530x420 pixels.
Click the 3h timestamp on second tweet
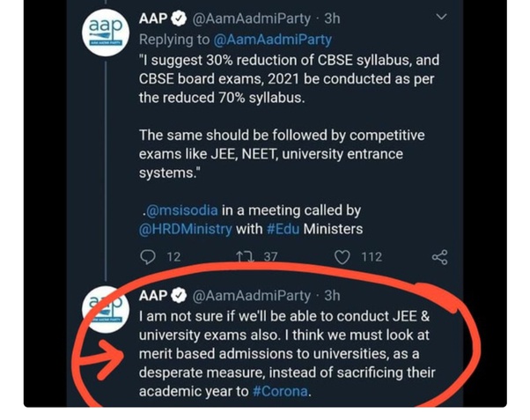tap(332, 296)
